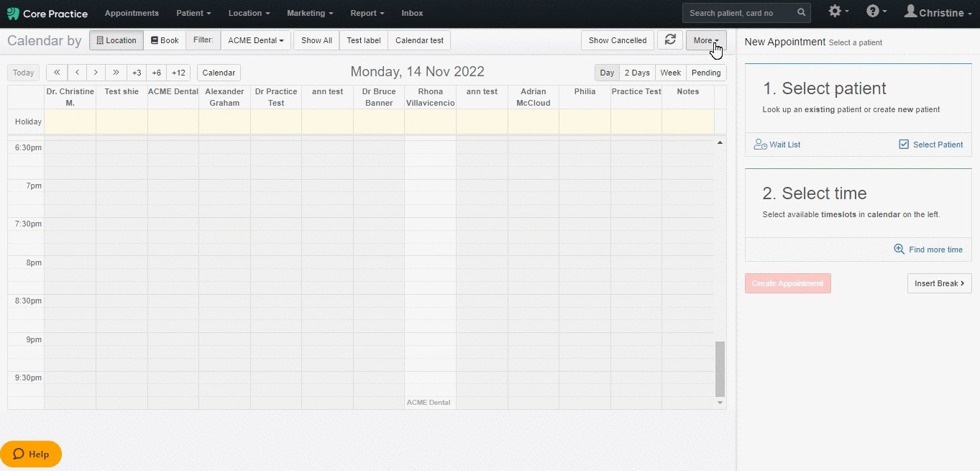The width and height of the screenshot is (980, 471).
Task: Click the Dr. Christine M. column header
Action: pyautogui.click(x=70, y=97)
